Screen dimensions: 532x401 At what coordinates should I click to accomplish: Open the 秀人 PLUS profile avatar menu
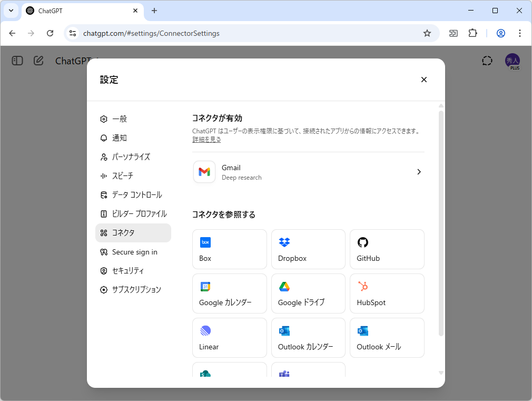tap(513, 61)
